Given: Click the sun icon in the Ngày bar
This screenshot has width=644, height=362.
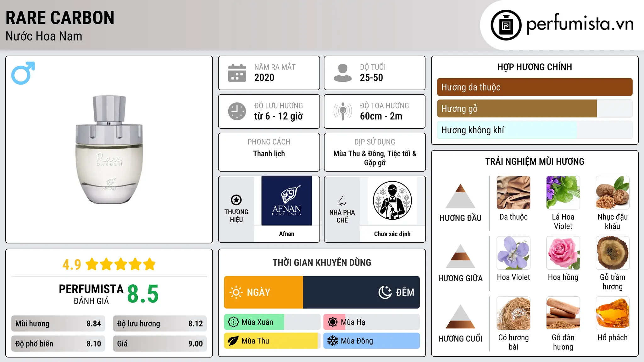Looking at the screenshot, I should tap(236, 292).
